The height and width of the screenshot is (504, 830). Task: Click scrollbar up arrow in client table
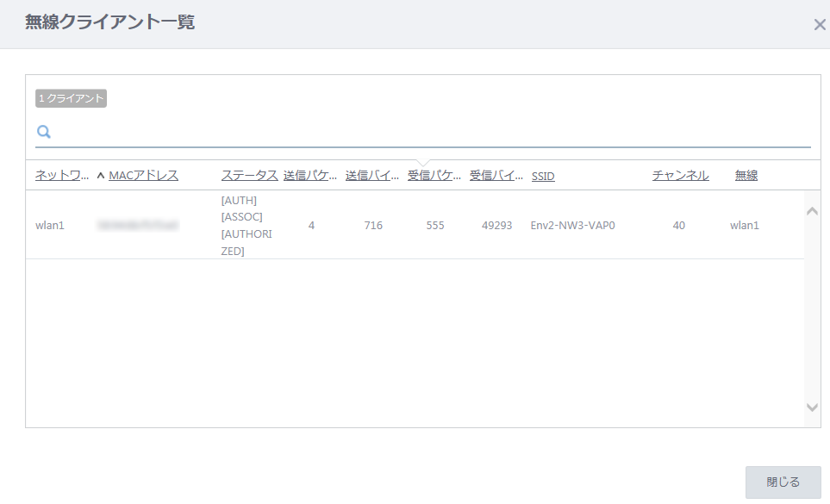point(812,211)
